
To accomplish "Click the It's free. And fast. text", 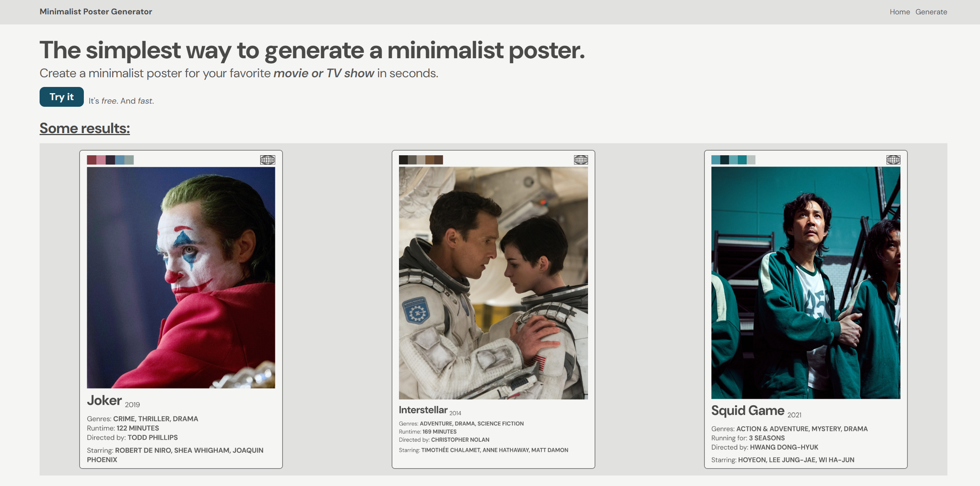I will (x=121, y=101).
